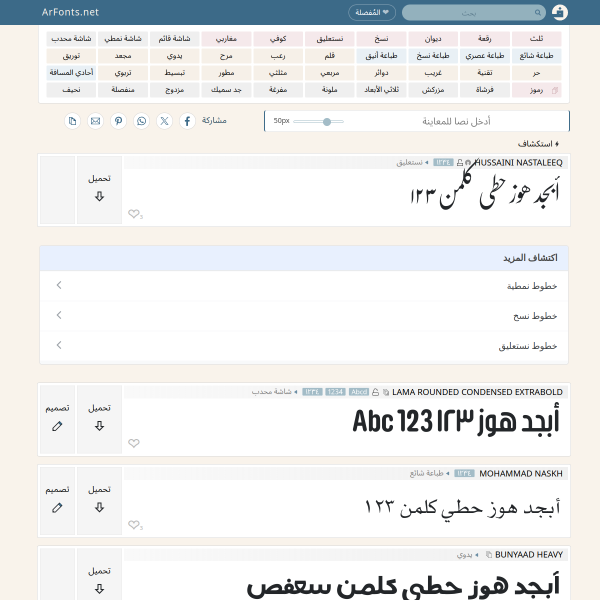Select the شاشة قائم category tag
This screenshot has width=600, height=600.
tap(174, 39)
